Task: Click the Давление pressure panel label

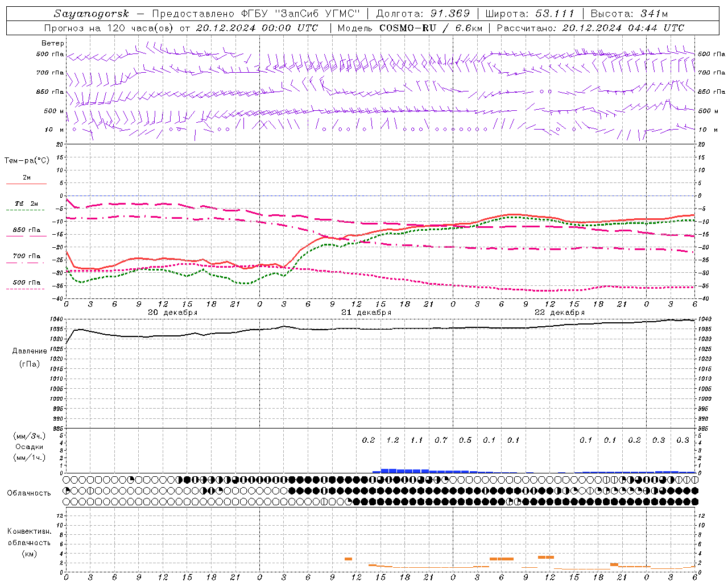Action: click(x=30, y=351)
